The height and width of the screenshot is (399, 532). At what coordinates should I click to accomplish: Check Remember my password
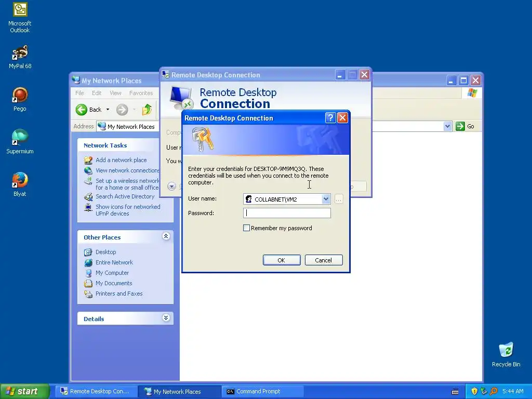(247, 228)
